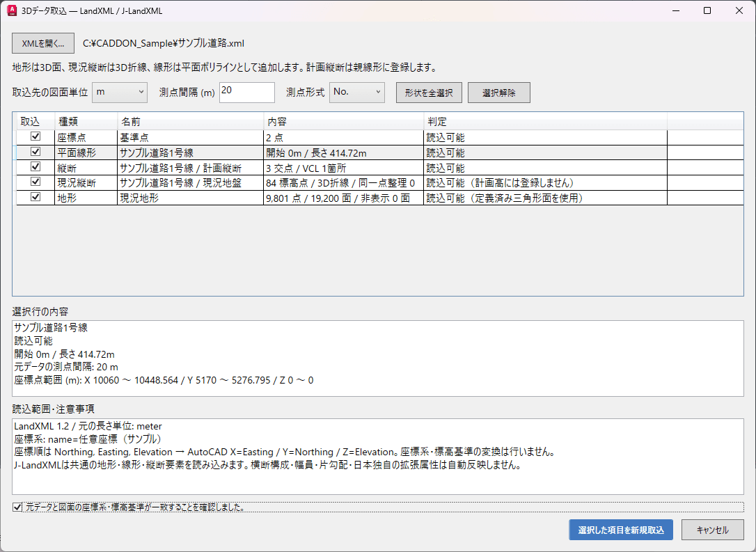Click 読込可能（計画高には登録しません） cell

pyautogui.click(x=545, y=182)
